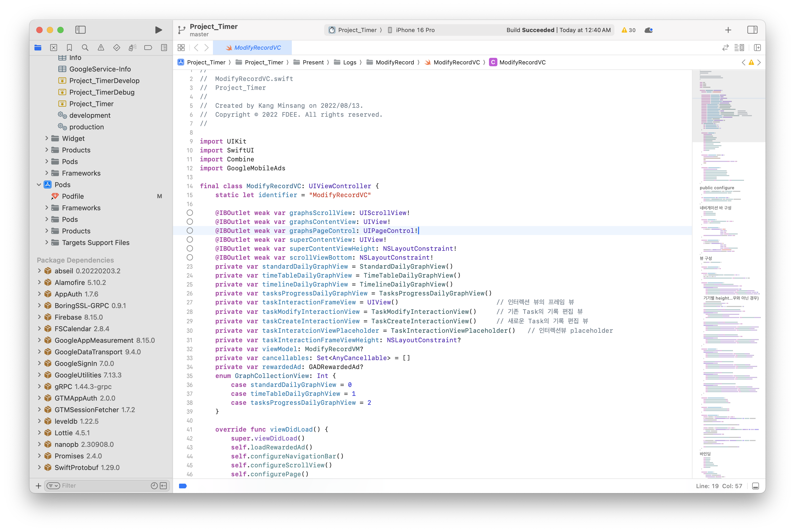This screenshot has width=795, height=532.
Task: Open the Test navigator diamond icon
Action: click(x=117, y=48)
